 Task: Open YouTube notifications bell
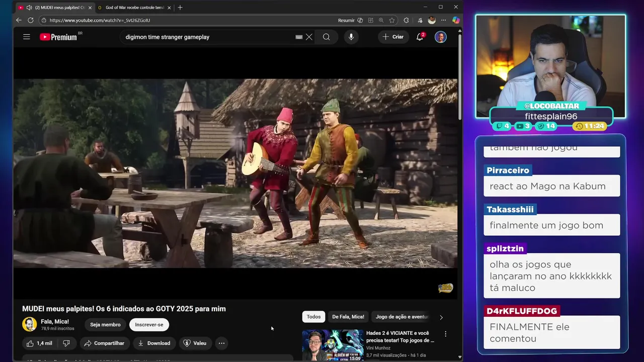(x=420, y=37)
